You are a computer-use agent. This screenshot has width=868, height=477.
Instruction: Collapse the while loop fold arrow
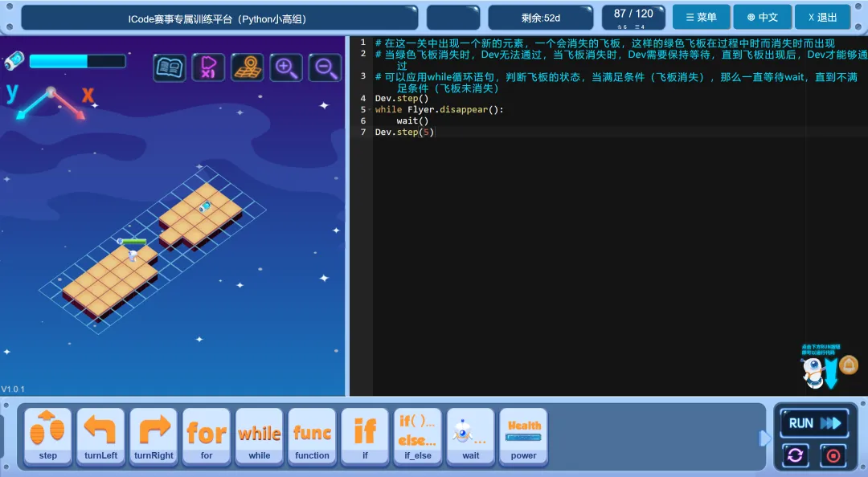point(369,109)
